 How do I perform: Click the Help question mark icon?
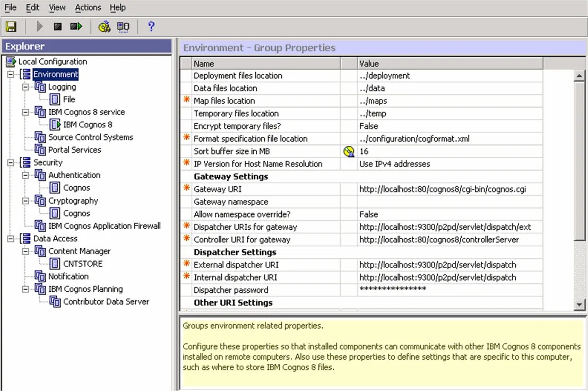point(151,27)
